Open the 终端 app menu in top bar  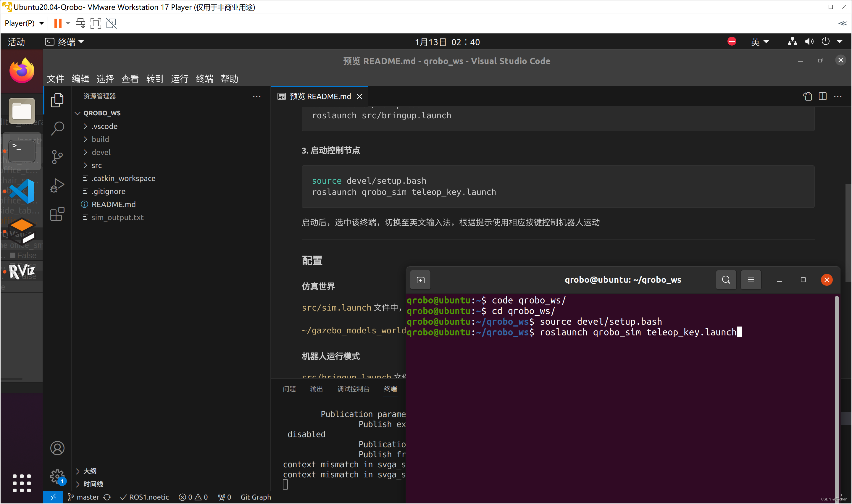coord(64,42)
